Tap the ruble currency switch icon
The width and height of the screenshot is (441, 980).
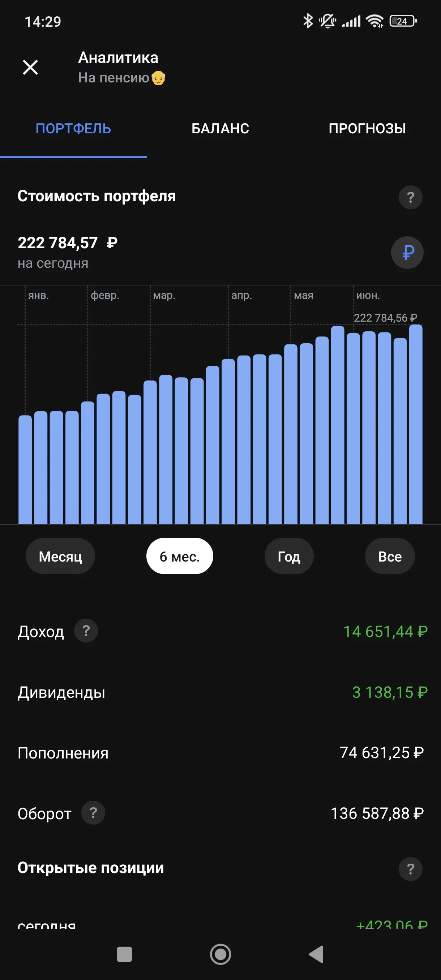(x=407, y=253)
